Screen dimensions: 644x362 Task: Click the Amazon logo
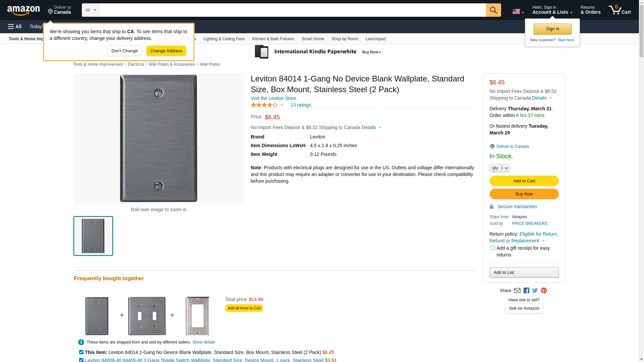click(23, 10)
